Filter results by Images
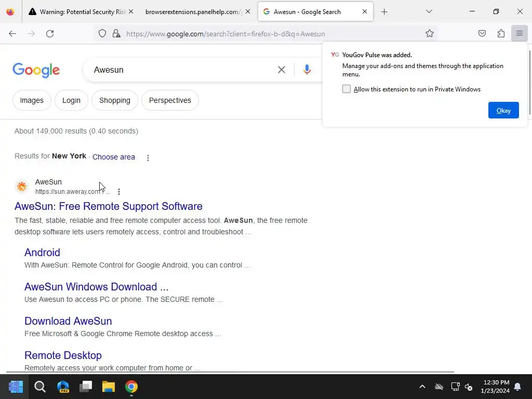 32,100
